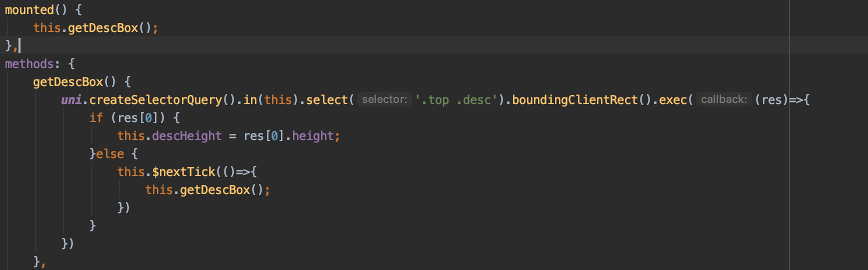Click the 'in' method after createSelectorQuery
This screenshot has width=868, height=270.
tap(250, 100)
